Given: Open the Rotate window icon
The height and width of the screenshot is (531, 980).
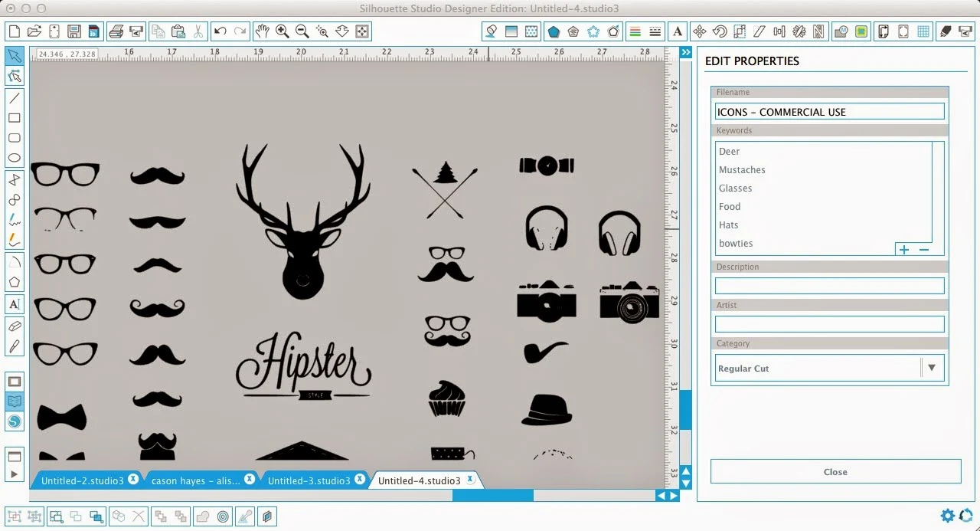Looking at the screenshot, I should (719, 31).
